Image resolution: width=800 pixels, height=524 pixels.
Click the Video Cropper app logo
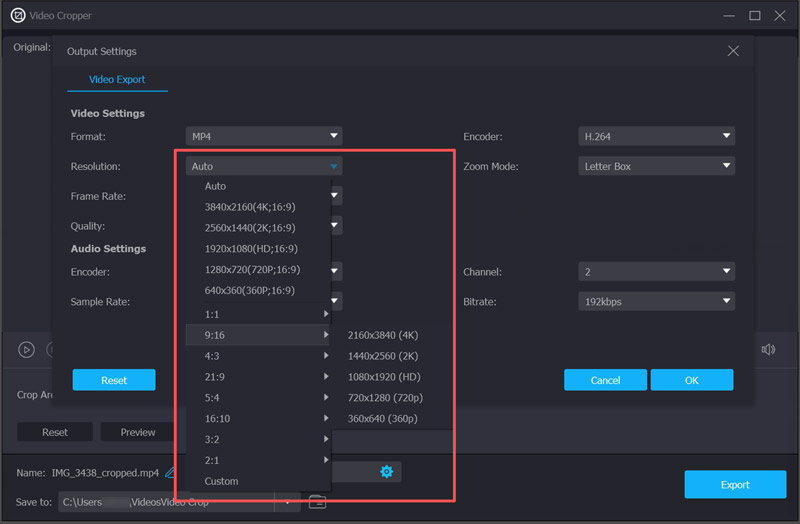click(x=18, y=15)
